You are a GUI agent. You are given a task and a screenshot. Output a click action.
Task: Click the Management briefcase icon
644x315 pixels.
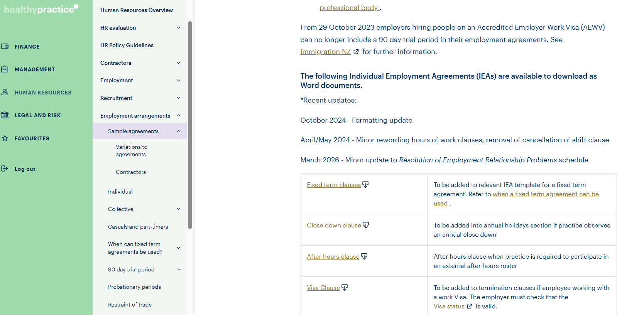[x=5, y=69]
